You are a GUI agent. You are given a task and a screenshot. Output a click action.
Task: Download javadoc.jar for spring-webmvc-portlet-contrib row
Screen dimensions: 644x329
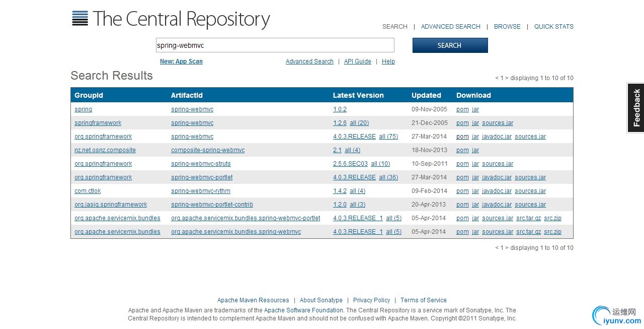click(497, 205)
